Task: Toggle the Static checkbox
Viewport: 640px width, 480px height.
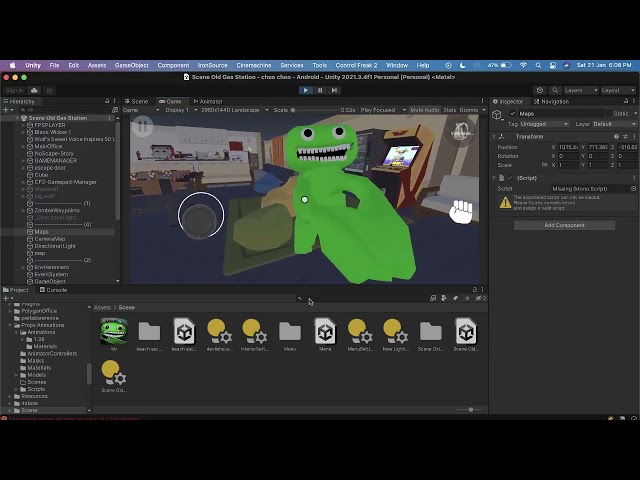Action: tap(609, 113)
